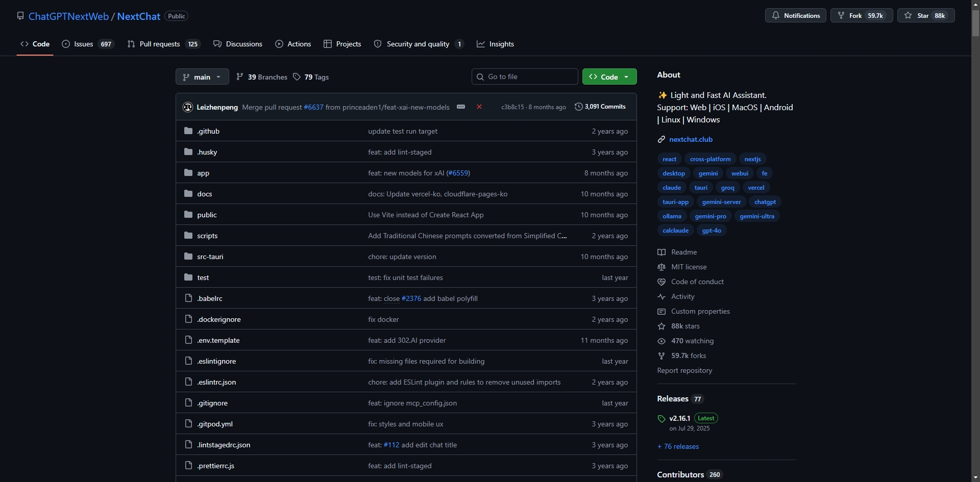The height and width of the screenshot is (482, 980).
Task: Click the gpt-4o topic tag
Action: (x=712, y=231)
